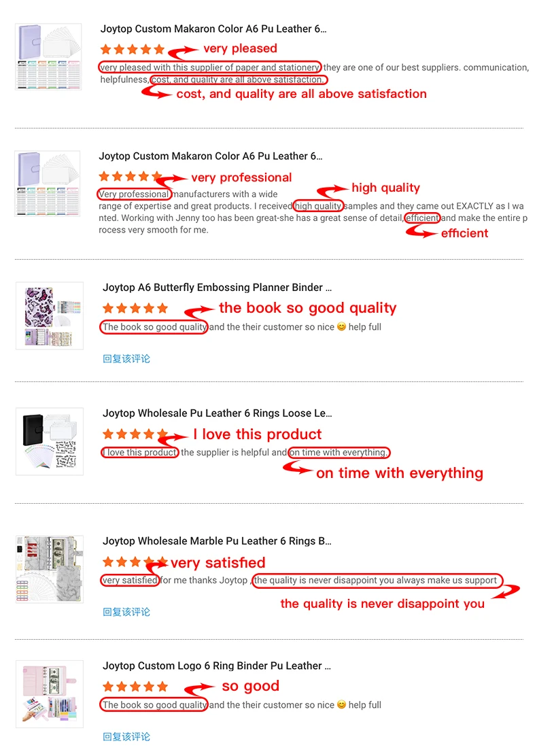Open Joytop Custom Logo 6 Ring Binder title
The width and height of the screenshot is (537, 756).
click(217, 666)
